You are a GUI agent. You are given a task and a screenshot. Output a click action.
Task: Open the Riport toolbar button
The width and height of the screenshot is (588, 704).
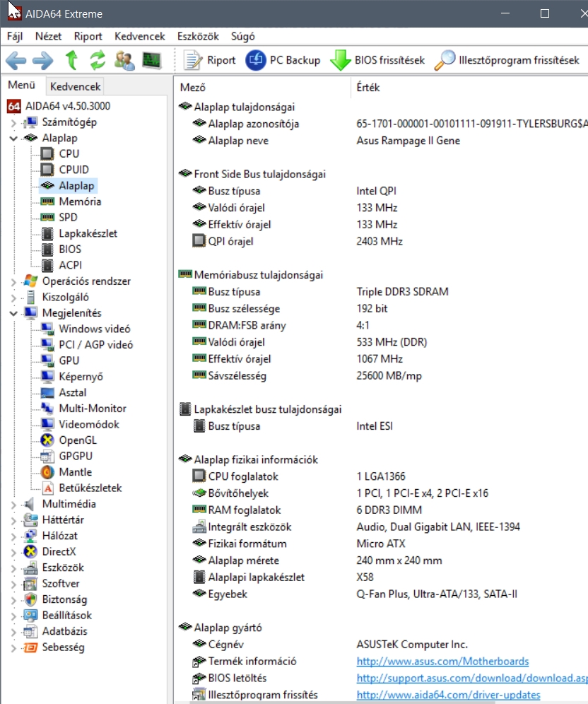(x=210, y=60)
